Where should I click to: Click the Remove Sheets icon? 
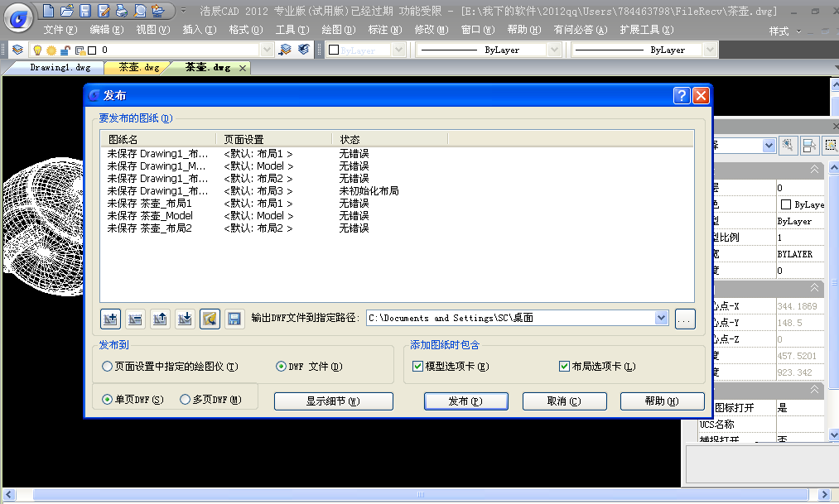coord(134,319)
